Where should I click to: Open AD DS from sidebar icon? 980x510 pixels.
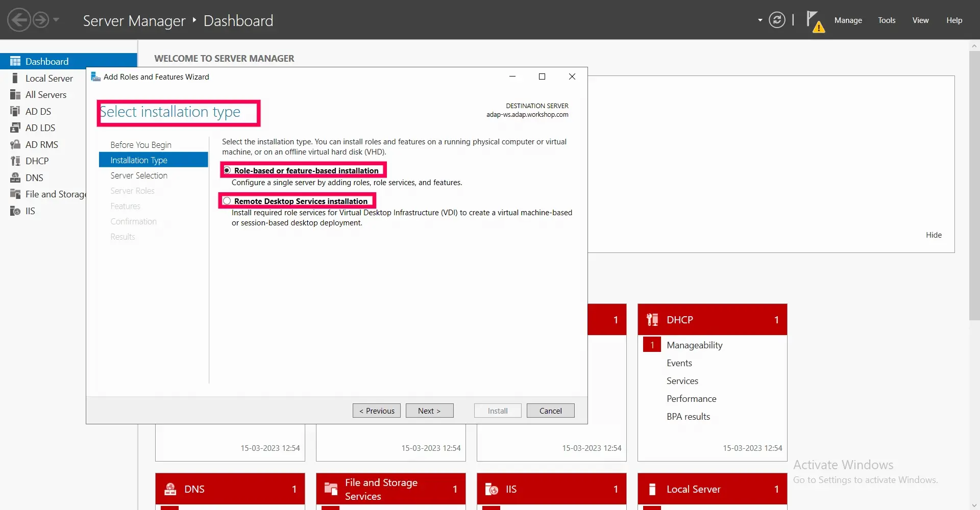tap(15, 111)
